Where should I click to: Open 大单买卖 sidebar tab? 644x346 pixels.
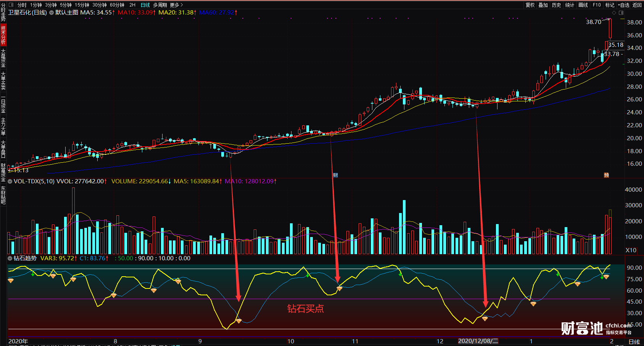[x=3, y=81]
